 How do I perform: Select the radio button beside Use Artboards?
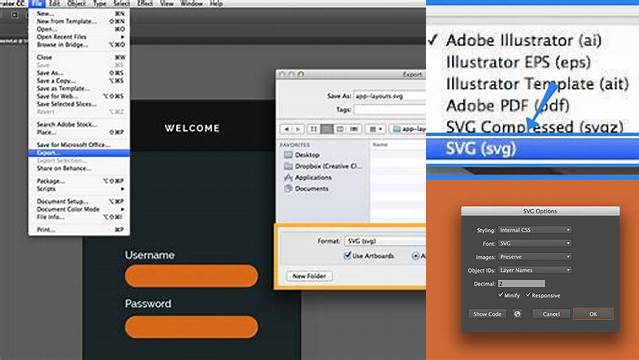pos(415,256)
